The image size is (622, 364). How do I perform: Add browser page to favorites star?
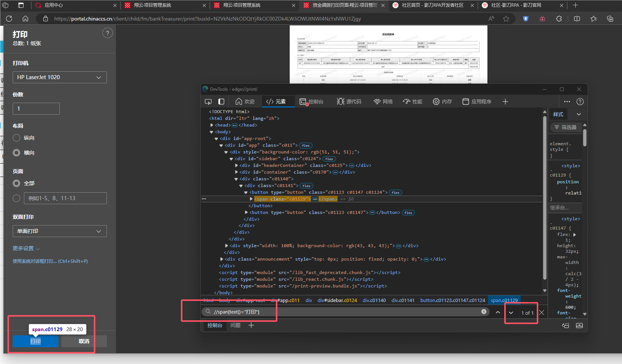(x=506, y=19)
